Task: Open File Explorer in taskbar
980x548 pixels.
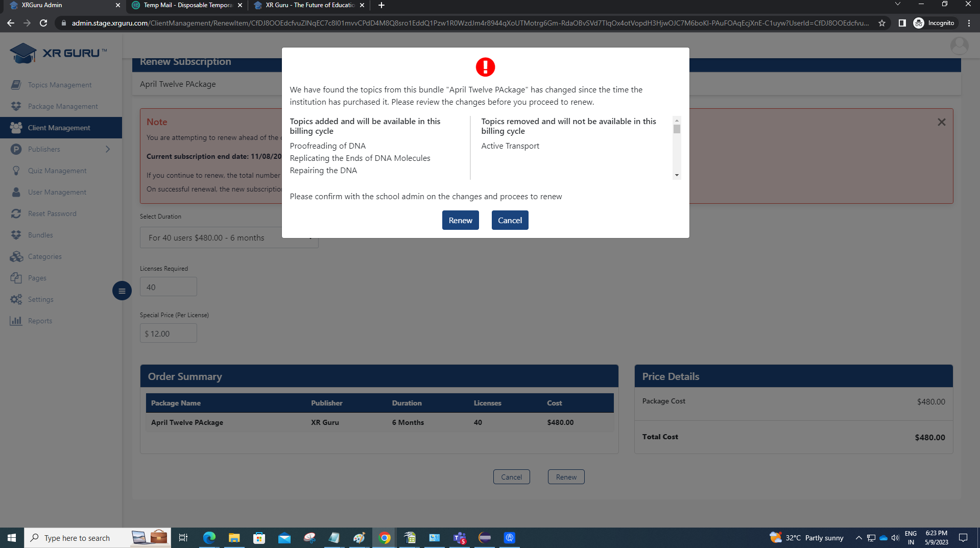Action: 234,538
